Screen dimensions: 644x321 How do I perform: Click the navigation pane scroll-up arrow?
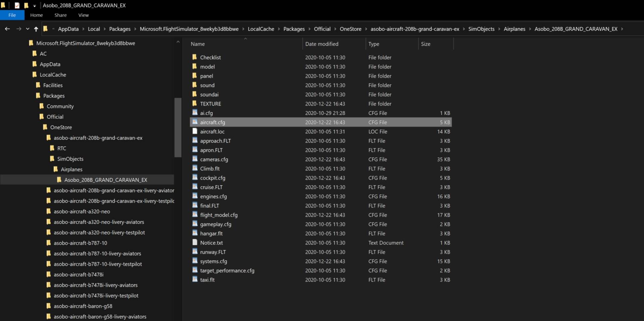pyautogui.click(x=178, y=42)
